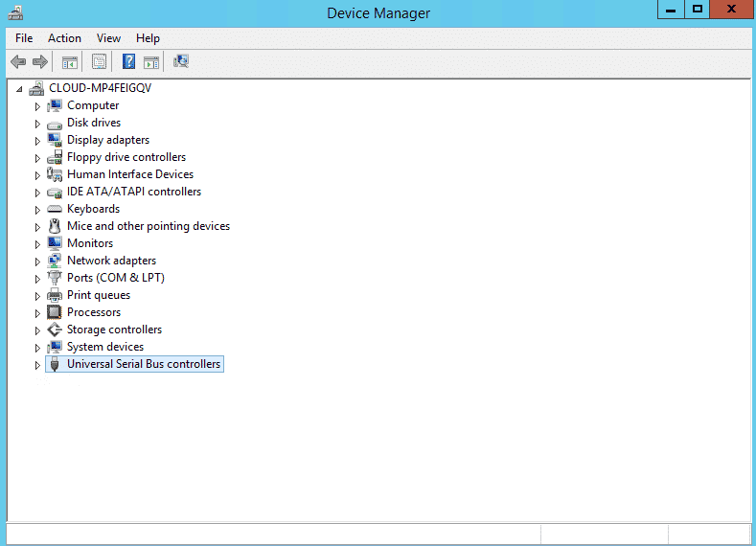This screenshot has width=756, height=546.
Task: Click the Disk drives category icon
Action: point(55,125)
